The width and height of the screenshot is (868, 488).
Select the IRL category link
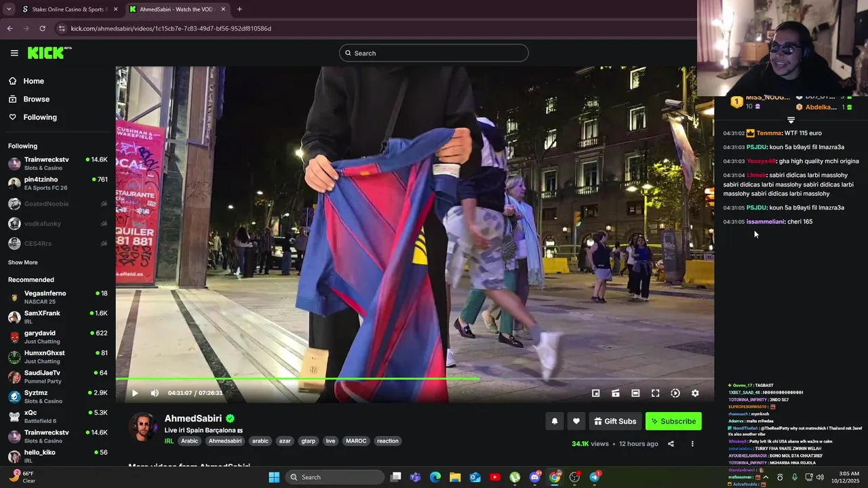[170, 441]
